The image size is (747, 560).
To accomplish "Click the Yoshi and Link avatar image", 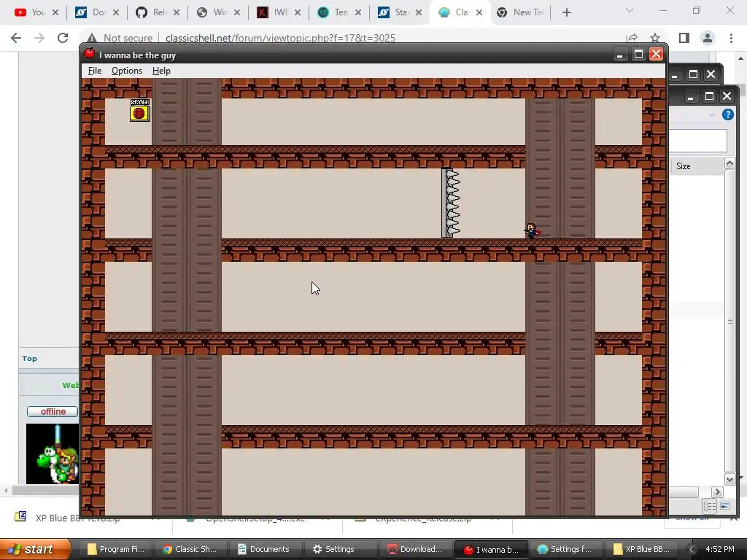I will point(53,454).
